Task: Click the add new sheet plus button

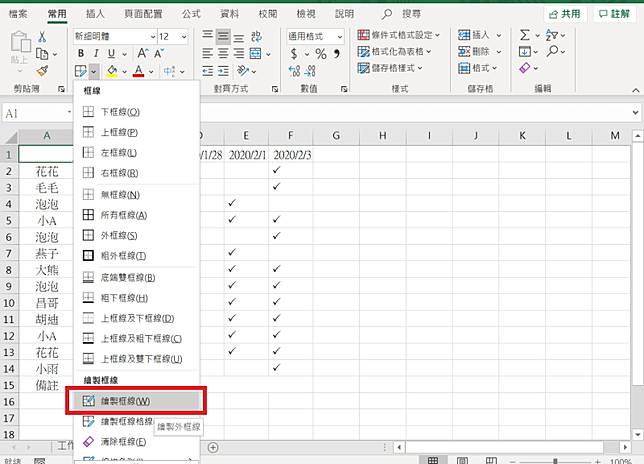Action: point(213,448)
